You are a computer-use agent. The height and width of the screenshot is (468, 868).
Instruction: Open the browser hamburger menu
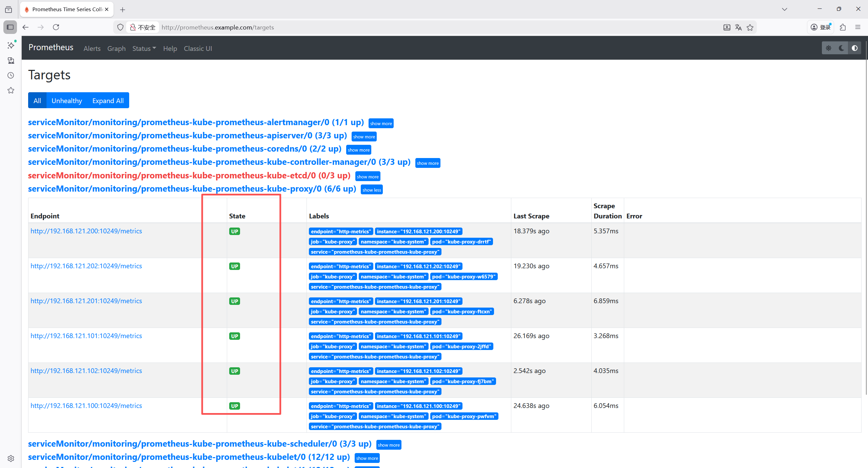[x=858, y=27]
